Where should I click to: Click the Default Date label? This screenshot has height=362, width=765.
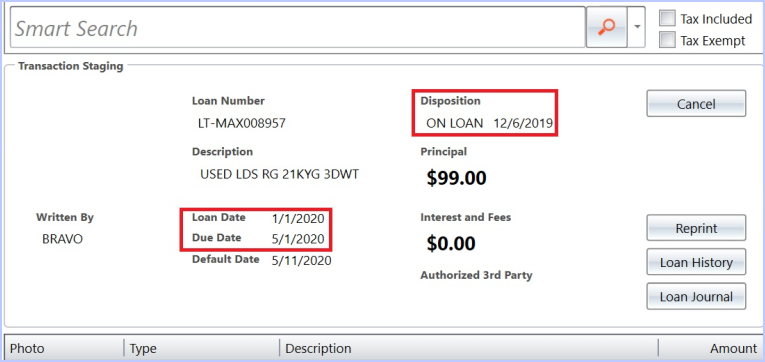point(225,259)
